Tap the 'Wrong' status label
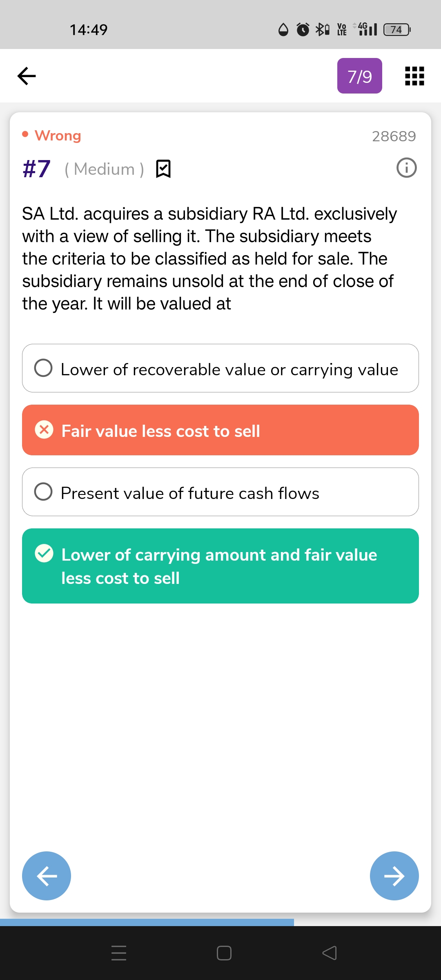 pyautogui.click(x=58, y=135)
